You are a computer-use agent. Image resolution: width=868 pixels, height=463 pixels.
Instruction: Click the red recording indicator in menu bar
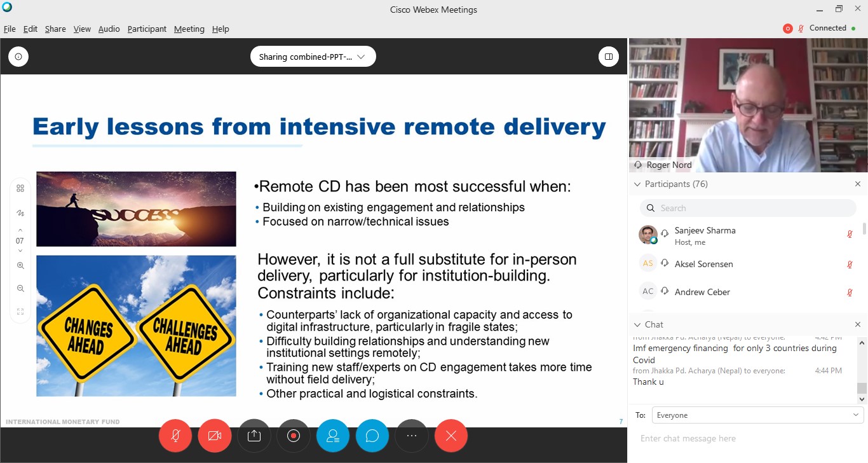tap(788, 29)
